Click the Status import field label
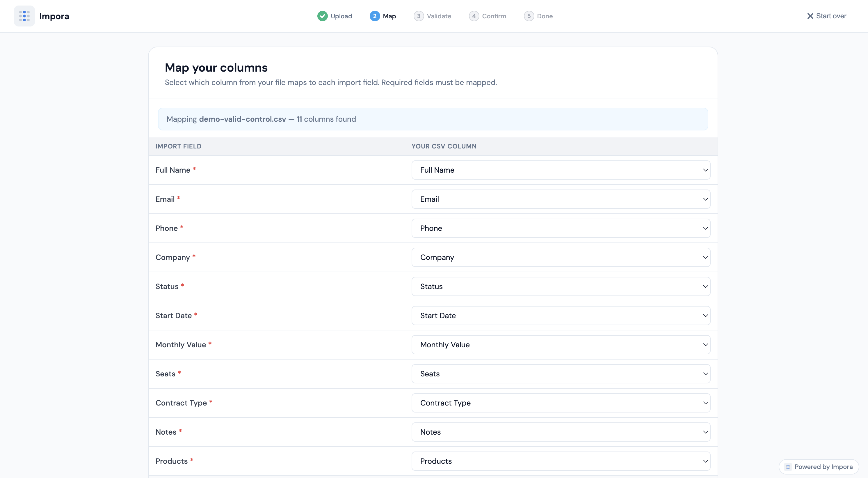 coord(167,286)
